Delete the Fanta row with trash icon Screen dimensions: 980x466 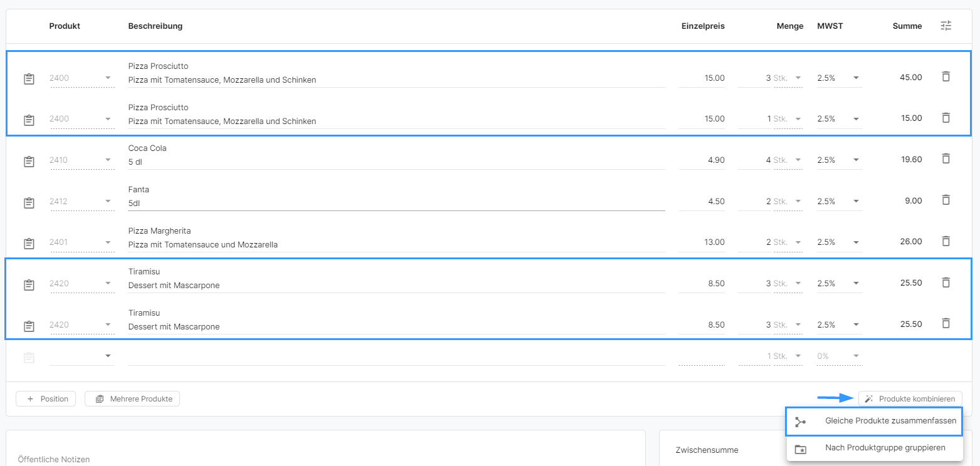pyautogui.click(x=946, y=200)
